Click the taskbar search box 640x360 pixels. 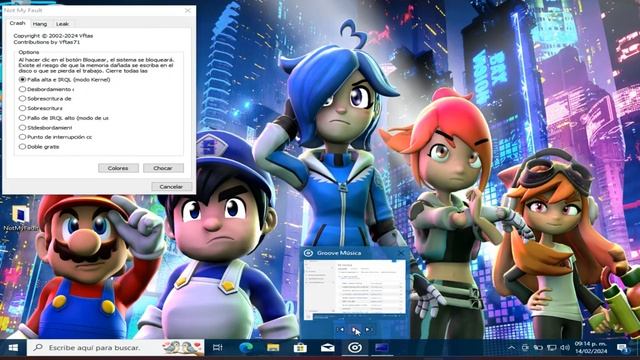(116, 348)
